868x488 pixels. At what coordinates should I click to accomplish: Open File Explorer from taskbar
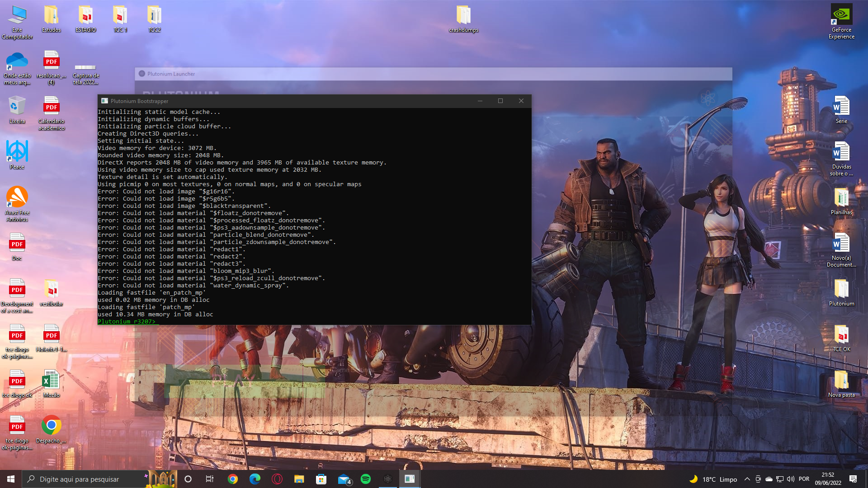pos(299,479)
